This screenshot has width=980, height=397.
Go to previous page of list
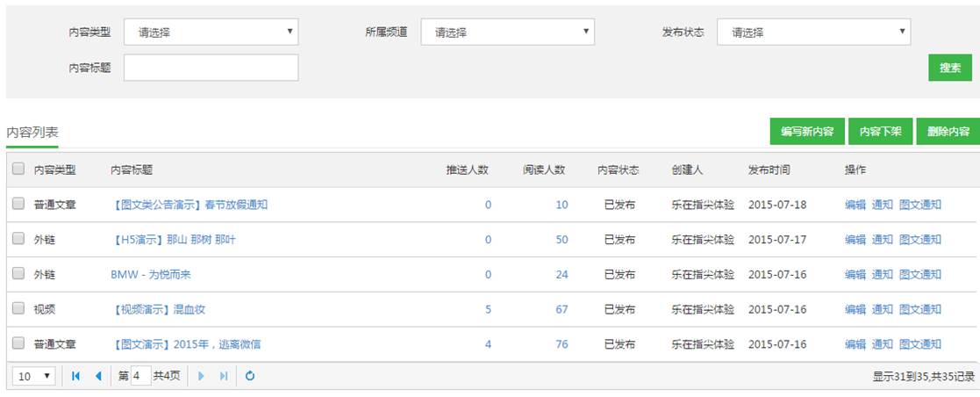(x=98, y=376)
